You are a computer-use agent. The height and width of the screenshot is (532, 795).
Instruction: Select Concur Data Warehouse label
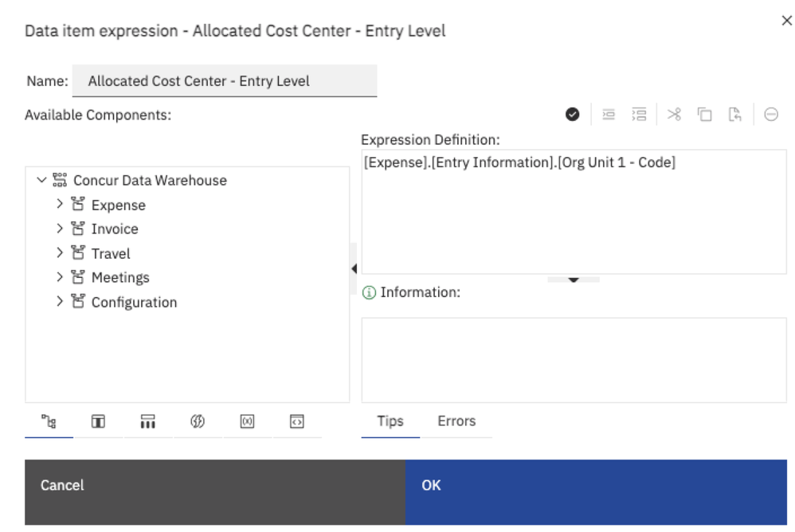pos(150,180)
